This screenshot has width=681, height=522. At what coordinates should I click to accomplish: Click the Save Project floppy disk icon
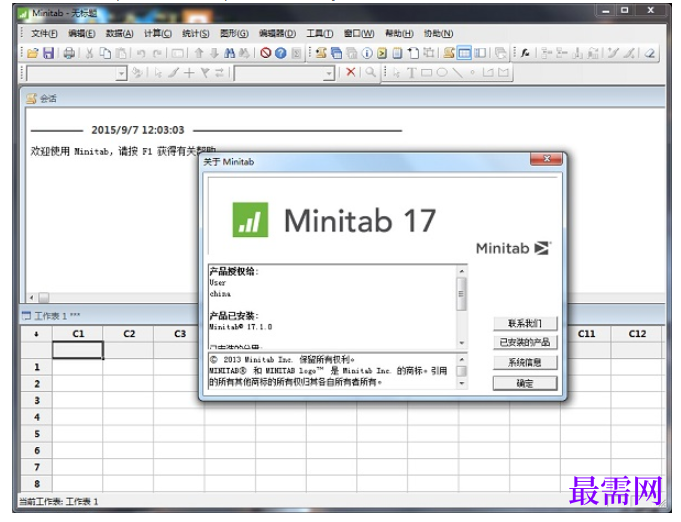pyautogui.click(x=48, y=53)
